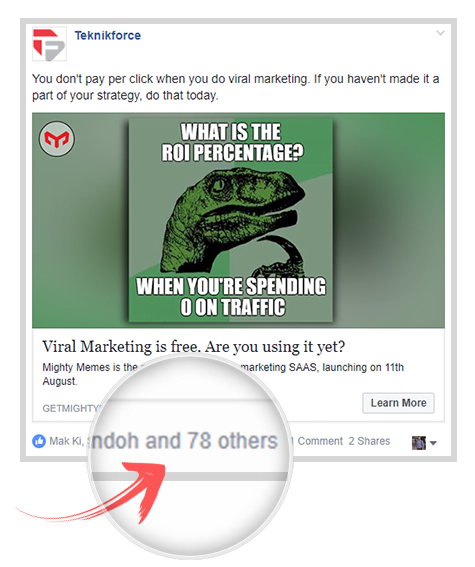The image size is (475, 567).
Task: Click the GETMIGHTY domain text
Action: [x=71, y=408]
